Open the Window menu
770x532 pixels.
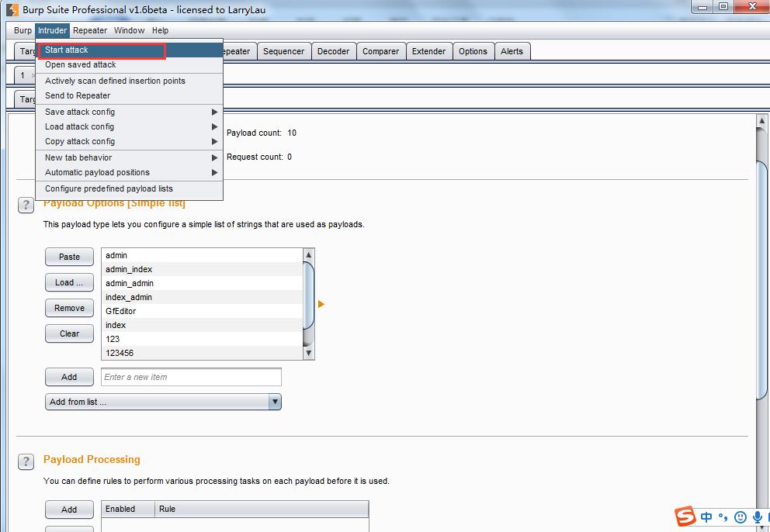[x=129, y=30]
